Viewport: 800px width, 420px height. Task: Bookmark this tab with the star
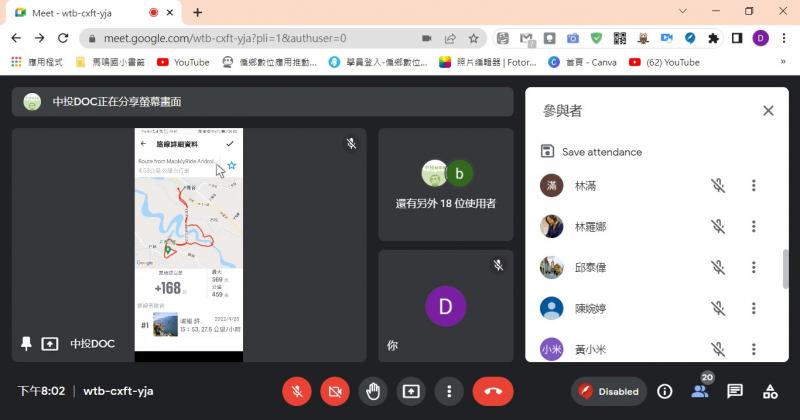[x=473, y=38]
